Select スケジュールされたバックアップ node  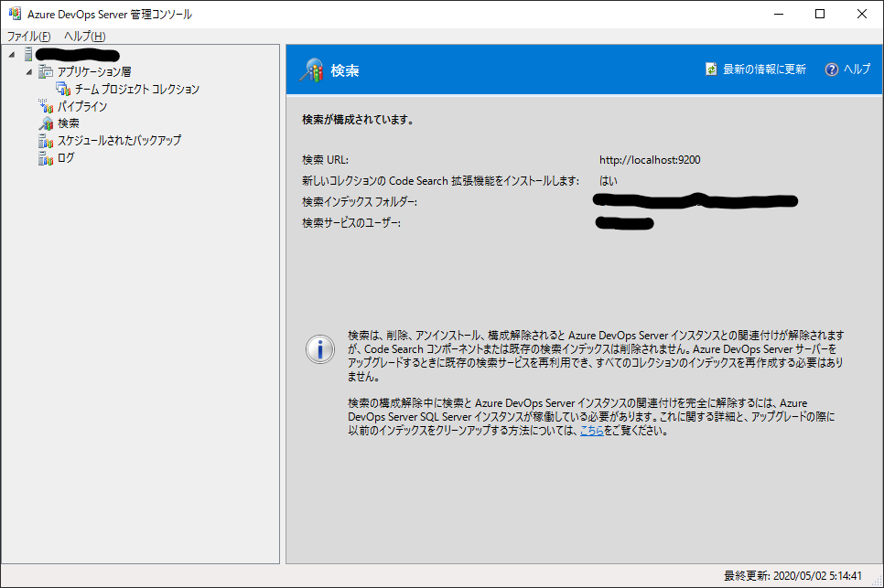120,140
